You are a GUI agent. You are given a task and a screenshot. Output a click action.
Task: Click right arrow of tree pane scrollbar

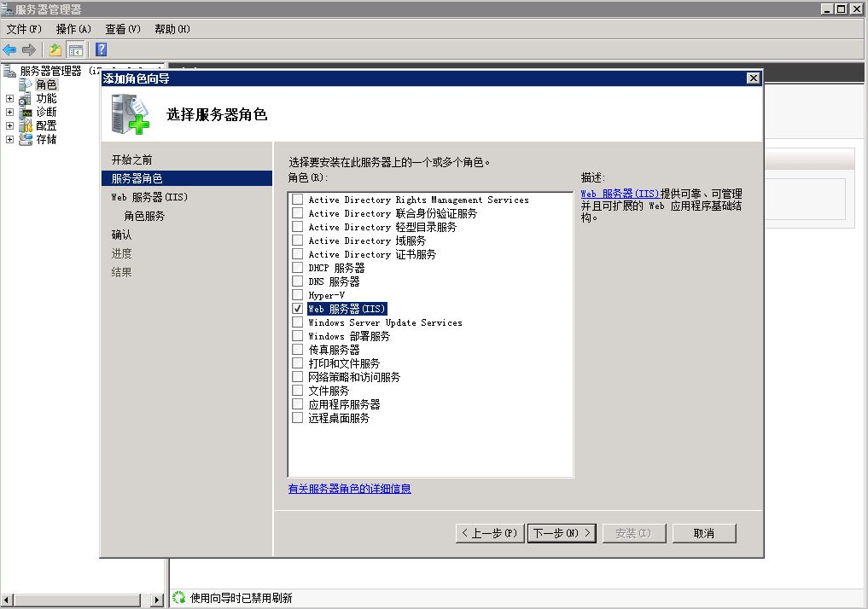pyautogui.click(x=157, y=600)
